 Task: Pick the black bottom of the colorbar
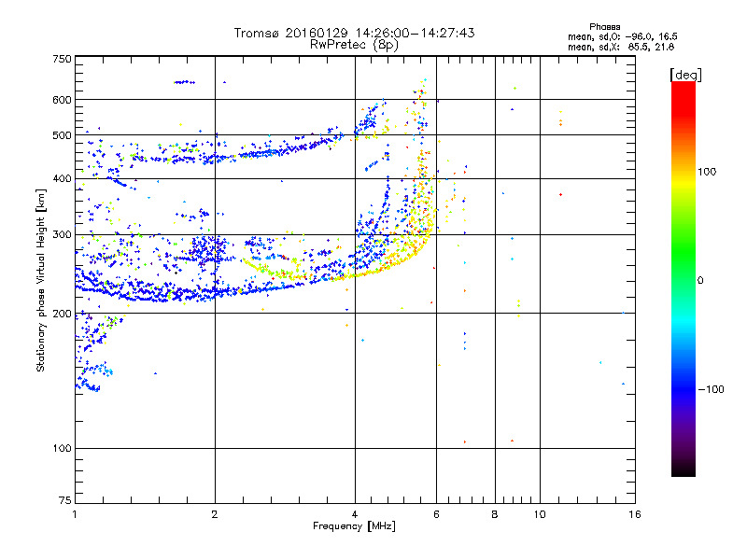684,469
